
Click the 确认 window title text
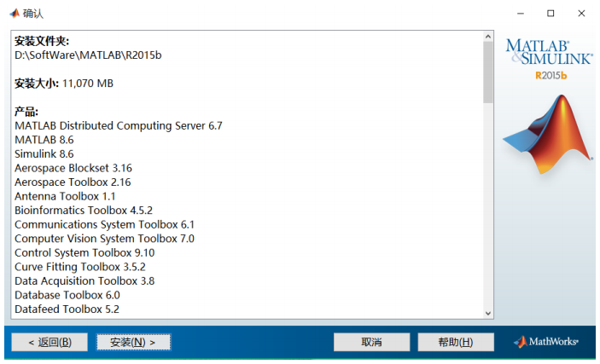33,14
